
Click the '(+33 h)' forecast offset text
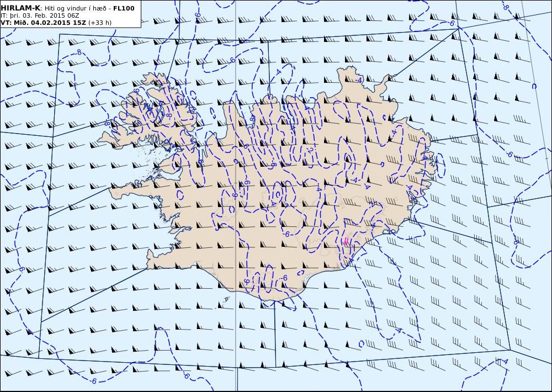[100, 23]
